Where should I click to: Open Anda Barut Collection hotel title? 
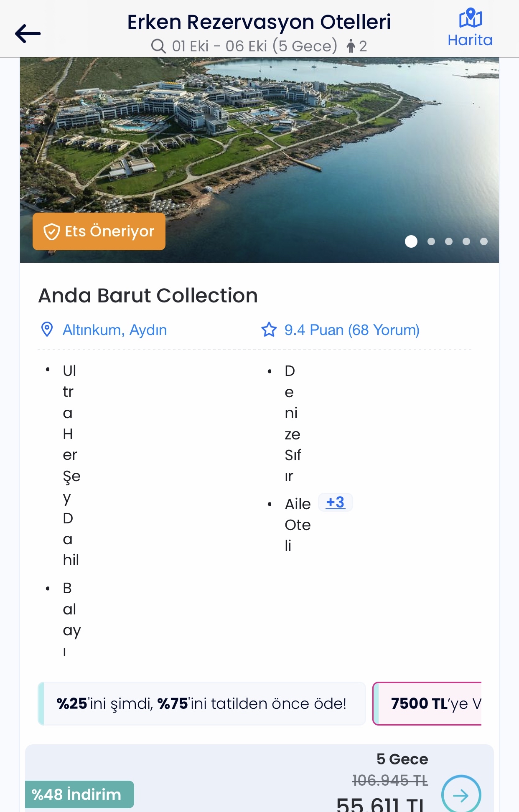[x=148, y=295]
